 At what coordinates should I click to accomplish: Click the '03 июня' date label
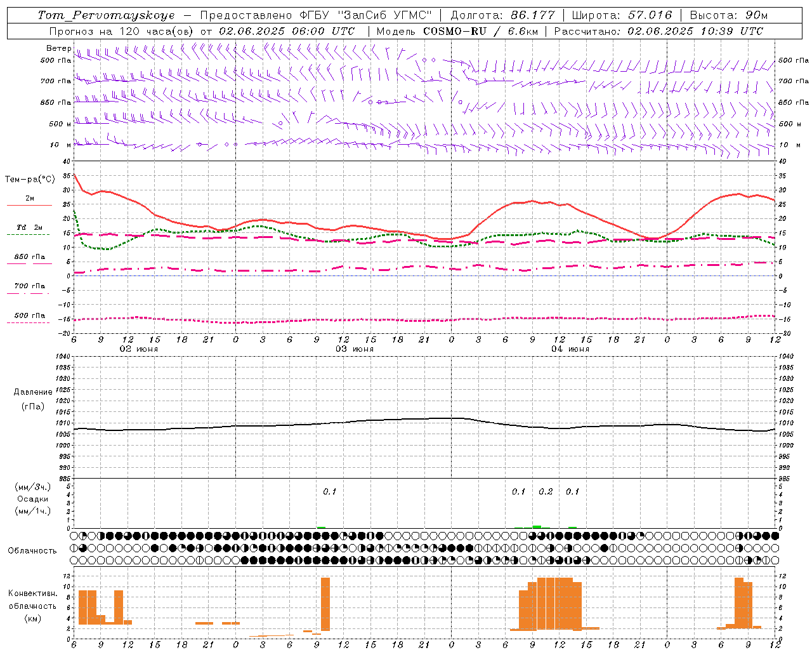coord(355,349)
